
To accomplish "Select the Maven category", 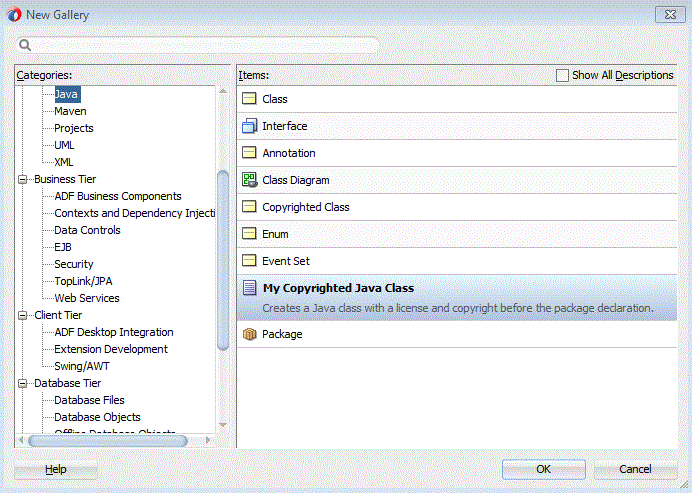I will click(x=70, y=111).
